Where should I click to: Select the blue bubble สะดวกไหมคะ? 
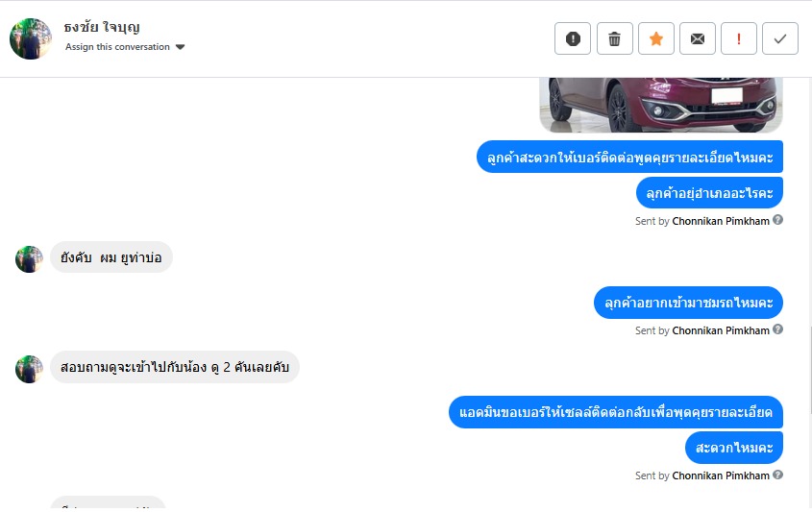pos(734,448)
